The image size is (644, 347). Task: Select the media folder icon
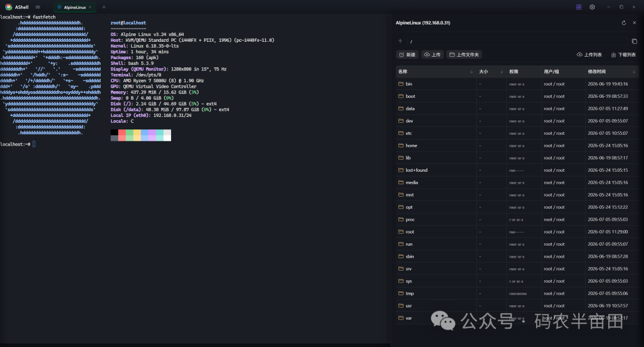(401, 182)
